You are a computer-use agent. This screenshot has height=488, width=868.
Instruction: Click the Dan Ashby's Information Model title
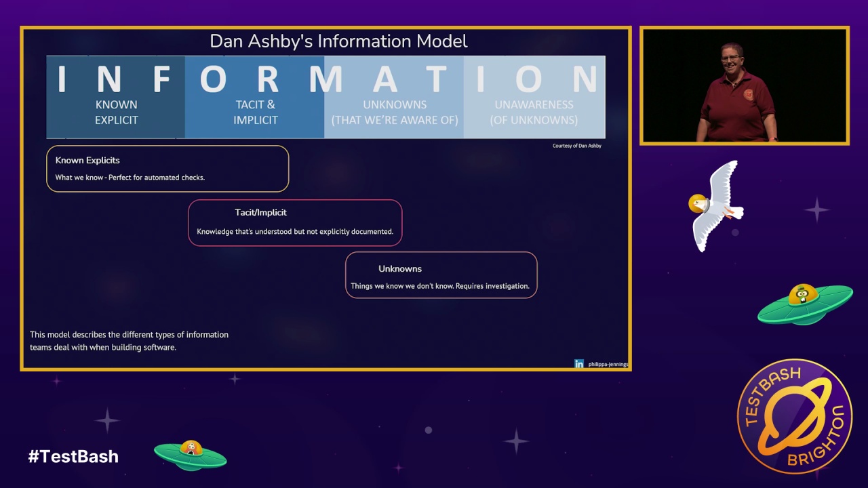pyautogui.click(x=338, y=41)
